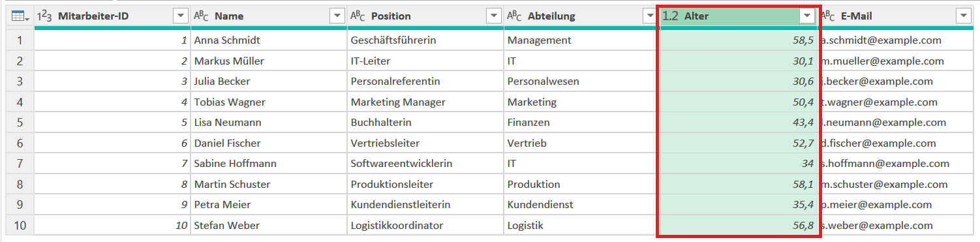The height and width of the screenshot is (242, 980).
Task: Click the ABC type icon beside Position
Action: click(358, 16)
